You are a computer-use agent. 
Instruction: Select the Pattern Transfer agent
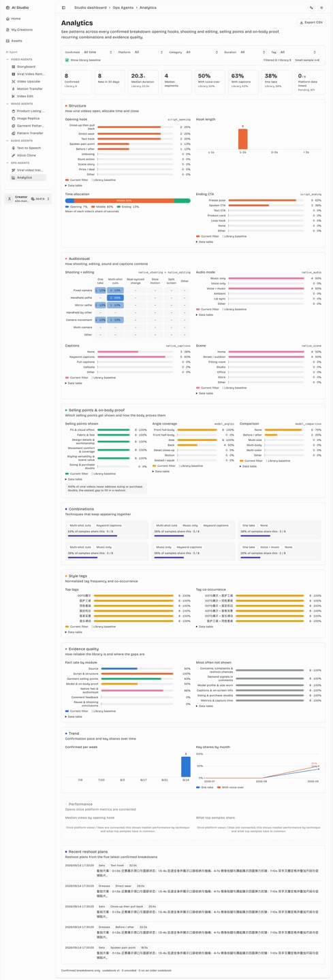coord(29,133)
